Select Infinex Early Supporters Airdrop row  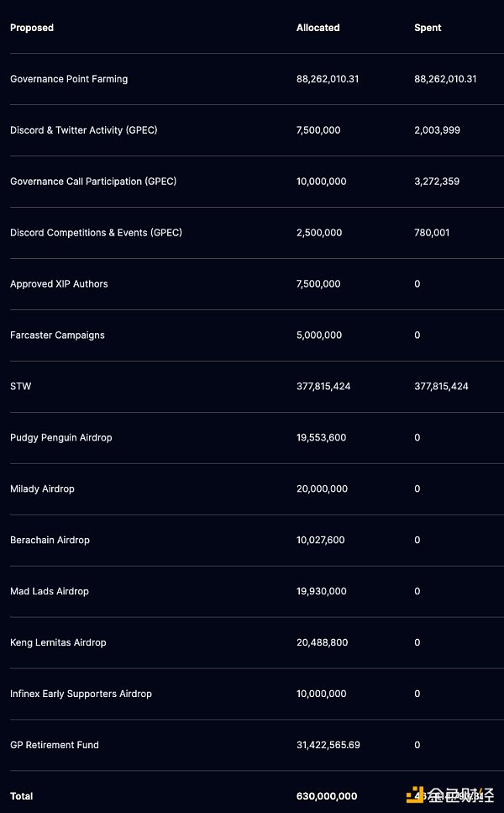[x=81, y=694]
